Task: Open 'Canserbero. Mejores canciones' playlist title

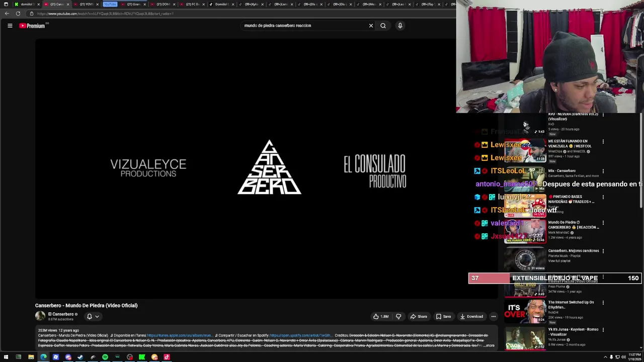Action: tap(573, 251)
